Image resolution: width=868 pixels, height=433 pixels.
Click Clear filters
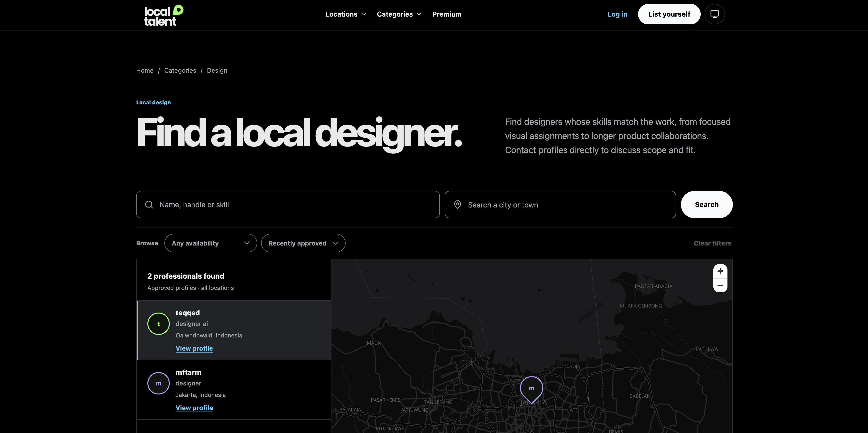coord(712,243)
